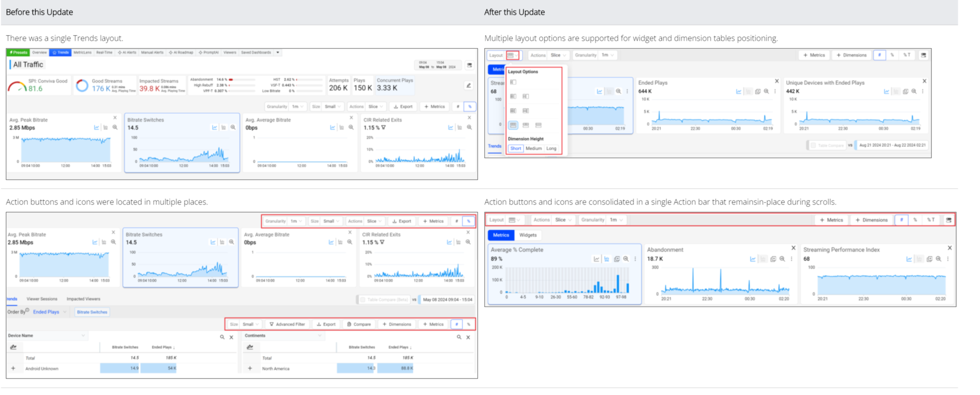Click the copy icon on the Abandonment widget
This screenshot has height=395, width=980.
(x=773, y=259)
